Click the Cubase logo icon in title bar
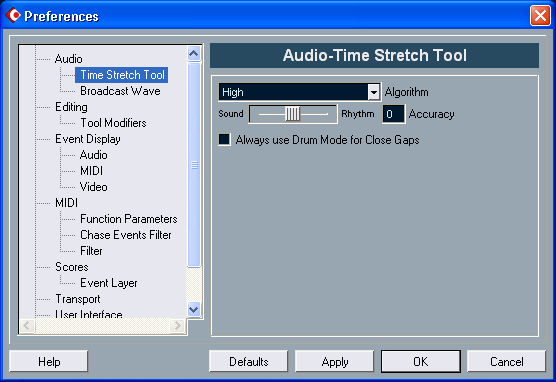This screenshot has width=556, height=382. pos(13,15)
